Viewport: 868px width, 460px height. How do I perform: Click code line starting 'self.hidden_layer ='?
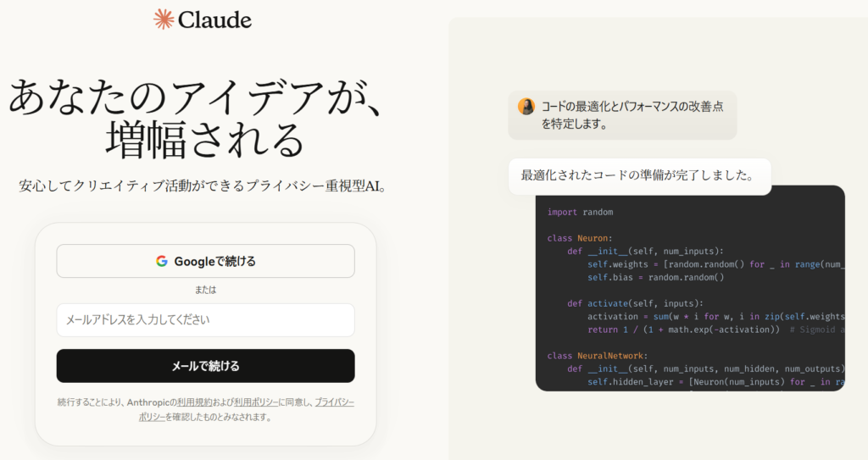[x=715, y=382]
